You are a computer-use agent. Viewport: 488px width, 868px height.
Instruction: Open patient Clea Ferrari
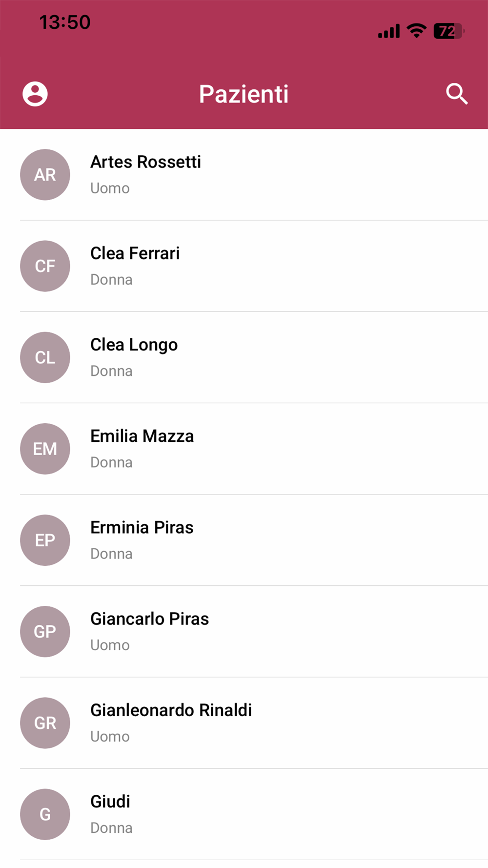click(x=135, y=253)
